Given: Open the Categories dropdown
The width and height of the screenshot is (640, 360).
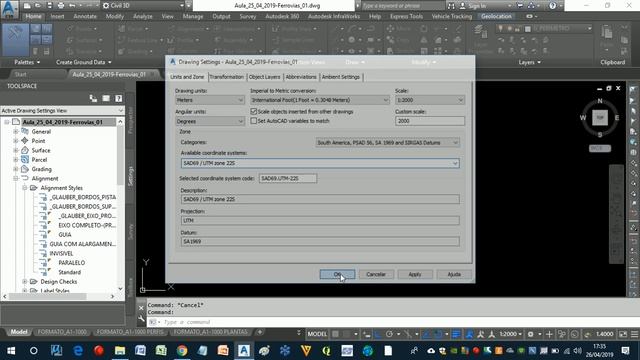Looking at the screenshot, I should (x=387, y=142).
